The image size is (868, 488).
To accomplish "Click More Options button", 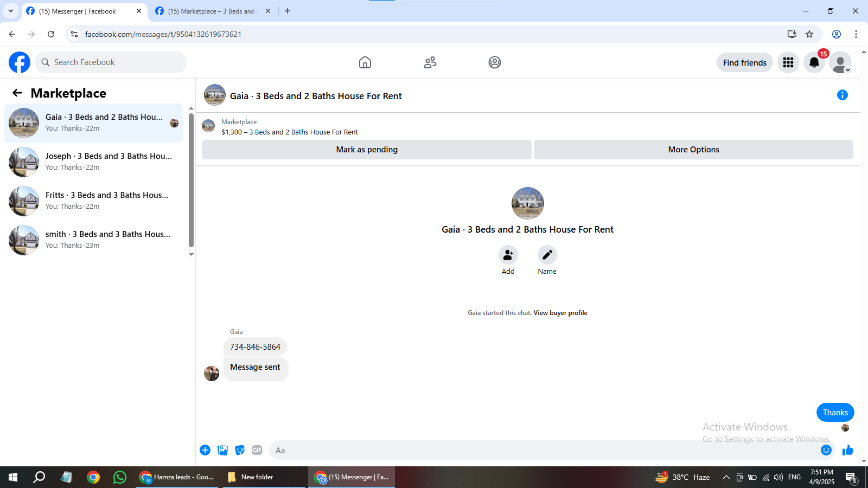I will (x=694, y=150).
